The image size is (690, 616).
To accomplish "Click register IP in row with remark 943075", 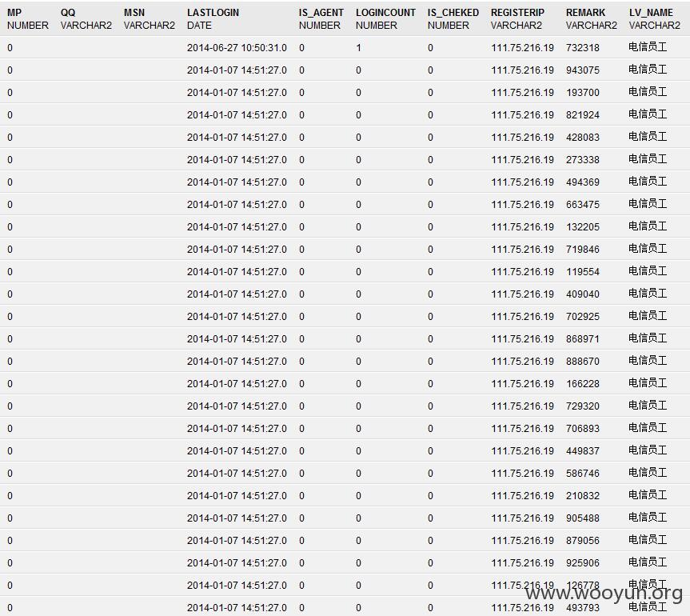I will [522, 70].
